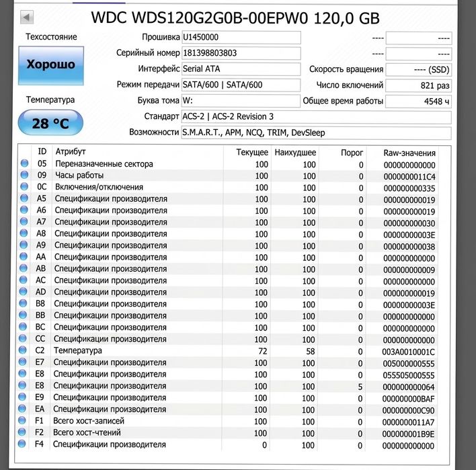Viewport: 476px width, 470px height.
Task: Click current value 0 in F4 row
Action: [x=264, y=445]
